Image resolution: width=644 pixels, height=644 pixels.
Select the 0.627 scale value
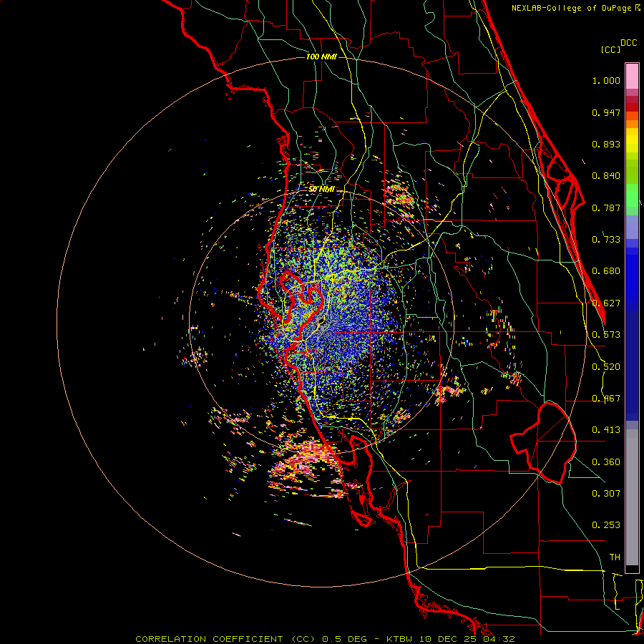pos(606,303)
